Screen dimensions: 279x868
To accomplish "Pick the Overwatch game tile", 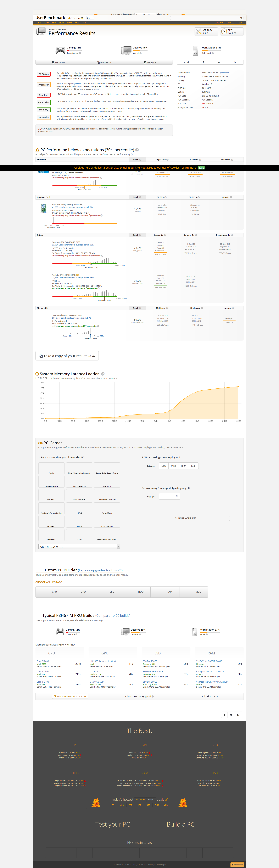I will 107,482.
